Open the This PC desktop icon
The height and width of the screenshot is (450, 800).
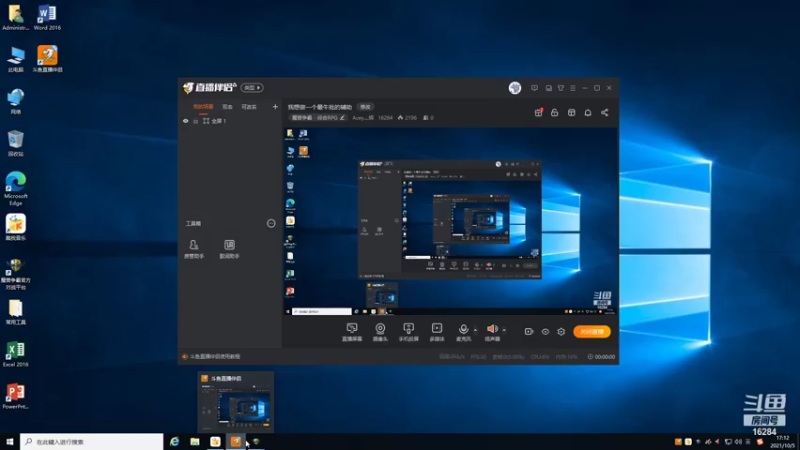16,59
